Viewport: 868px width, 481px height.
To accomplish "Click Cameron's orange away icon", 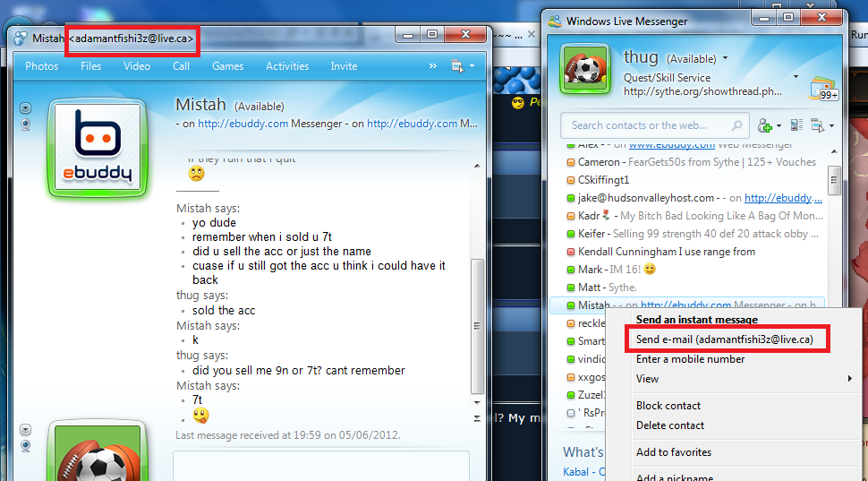I will (x=571, y=163).
